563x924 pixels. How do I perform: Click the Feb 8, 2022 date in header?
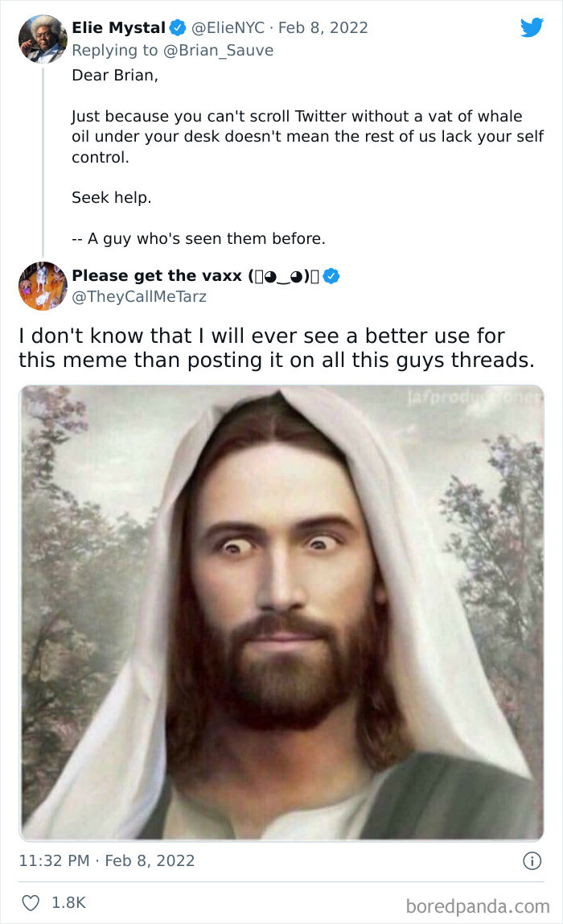322,27
